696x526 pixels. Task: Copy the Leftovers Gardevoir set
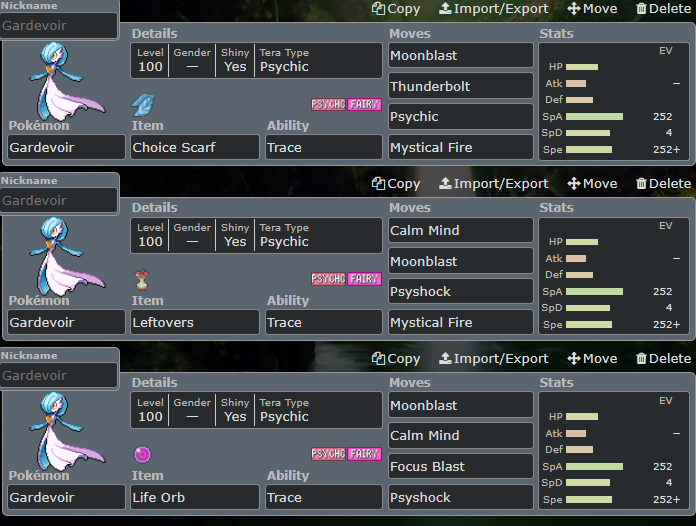(x=395, y=183)
